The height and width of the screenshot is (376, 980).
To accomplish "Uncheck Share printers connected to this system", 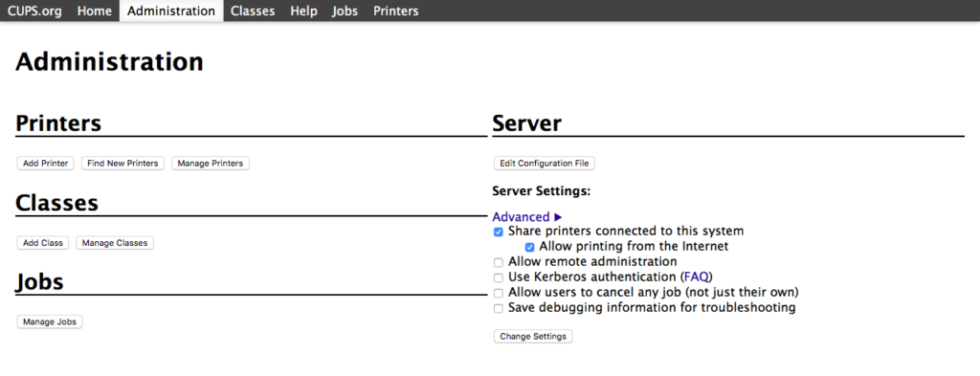I will point(498,232).
